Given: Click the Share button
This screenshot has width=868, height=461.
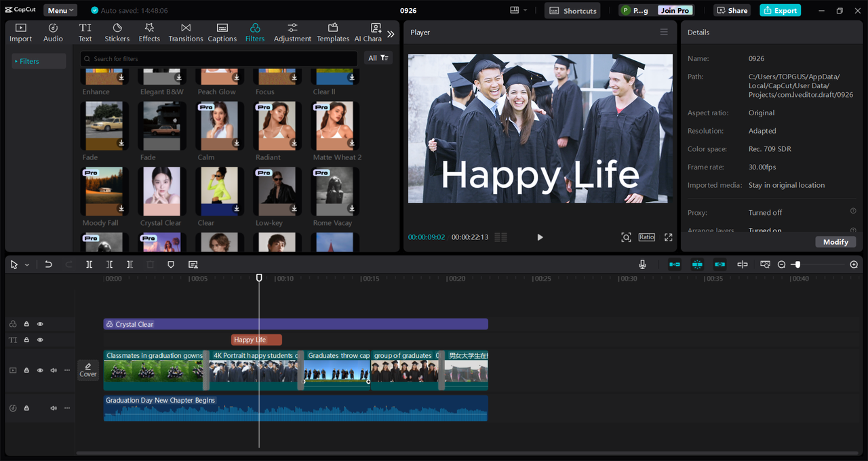Looking at the screenshot, I should (732, 10).
